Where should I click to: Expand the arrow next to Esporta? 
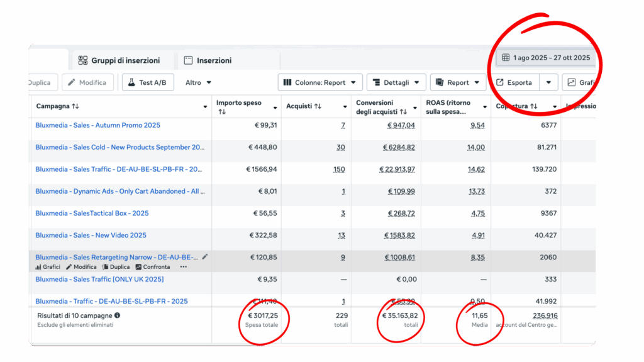[x=549, y=82]
